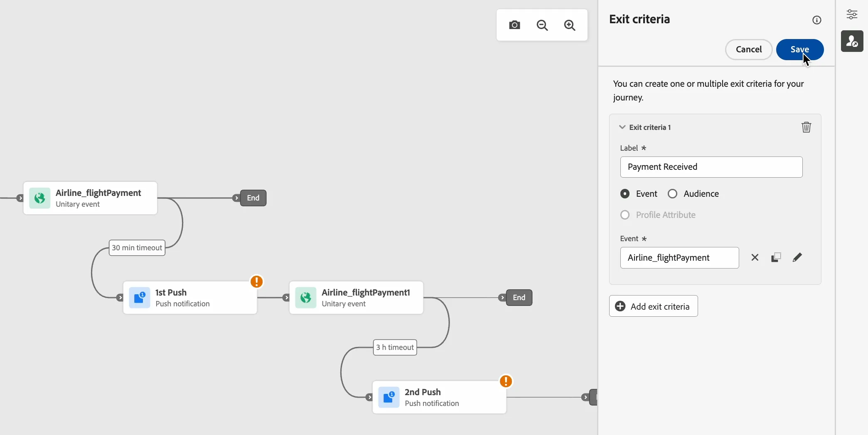Cancel exit criteria changes
Image resolution: width=868 pixels, height=435 pixels.
(749, 49)
